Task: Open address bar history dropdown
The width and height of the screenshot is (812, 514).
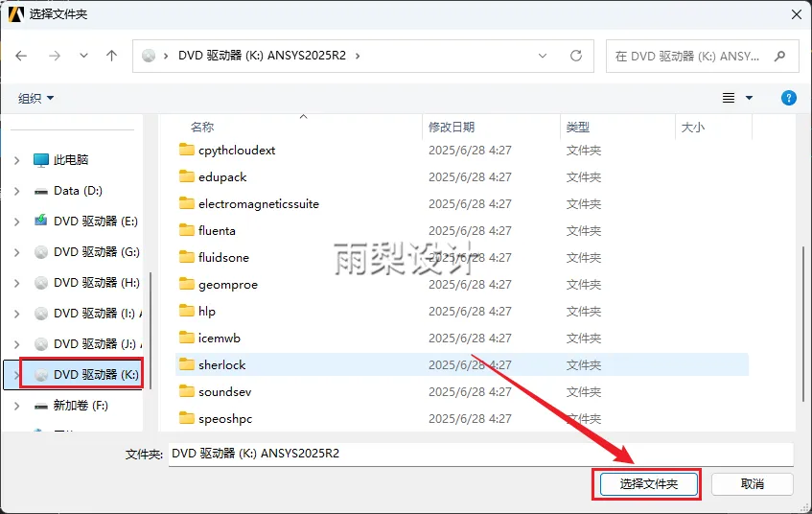Action: pyautogui.click(x=543, y=56)
